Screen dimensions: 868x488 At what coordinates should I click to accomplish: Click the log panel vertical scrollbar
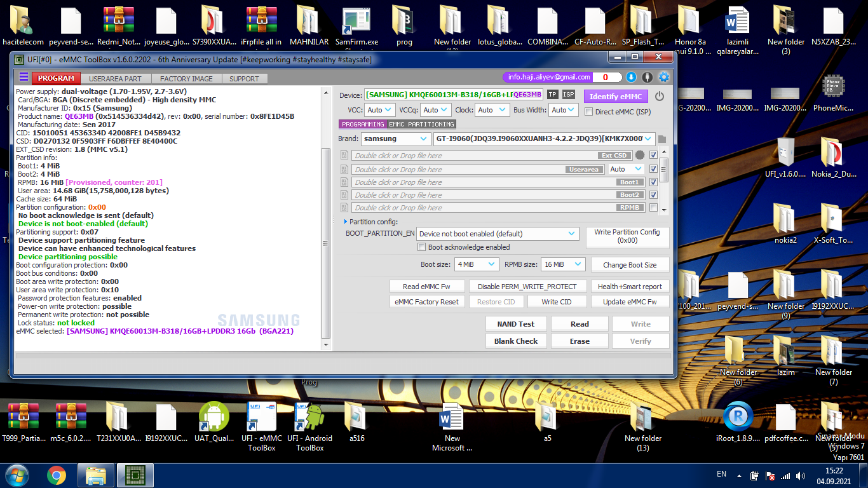[x=326, y=244]
